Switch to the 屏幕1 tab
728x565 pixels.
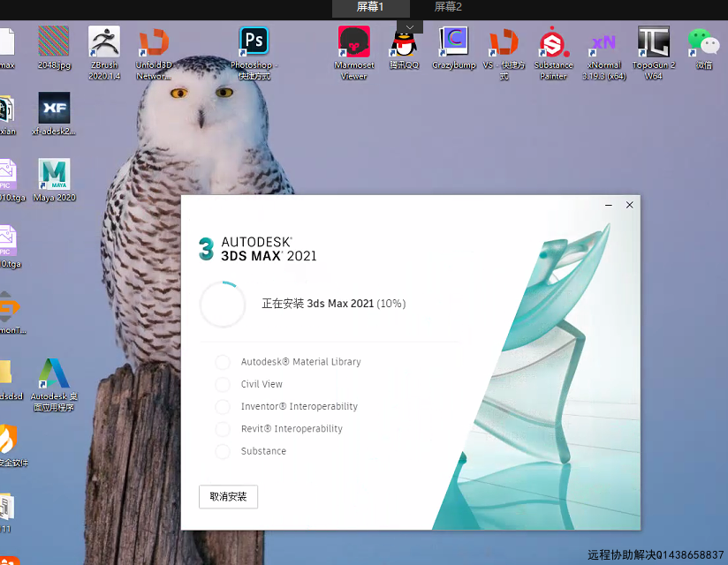tap(370, 7)
